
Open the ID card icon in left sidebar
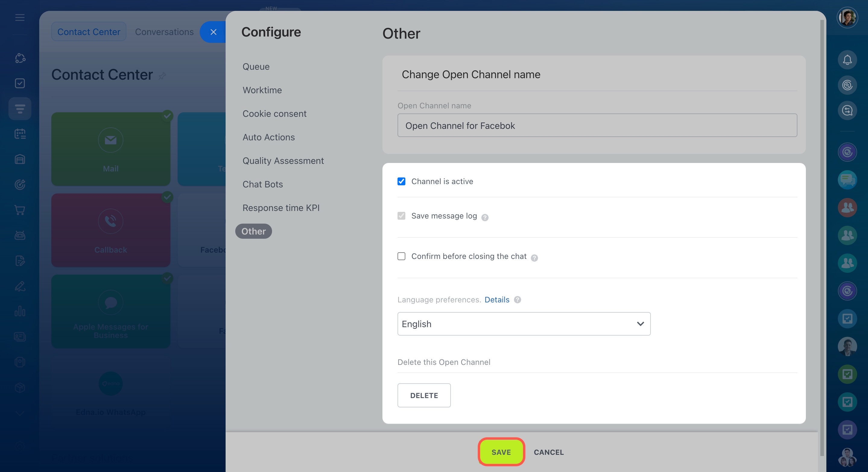click(20, 336)
